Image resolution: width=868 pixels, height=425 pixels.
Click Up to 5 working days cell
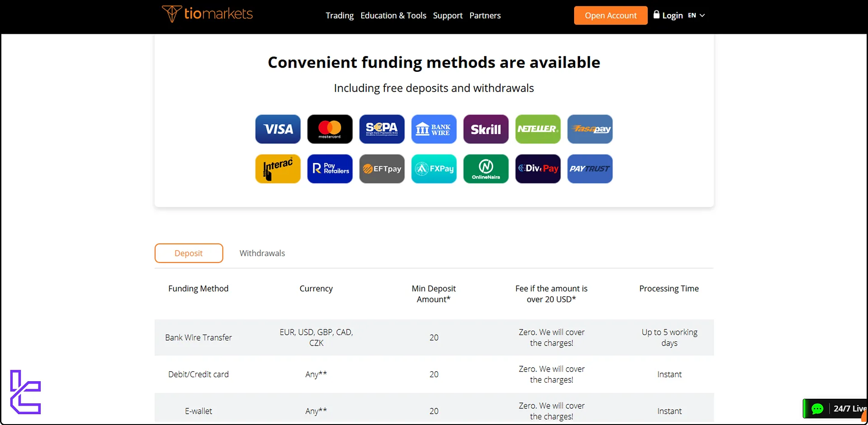pos(670,338)
